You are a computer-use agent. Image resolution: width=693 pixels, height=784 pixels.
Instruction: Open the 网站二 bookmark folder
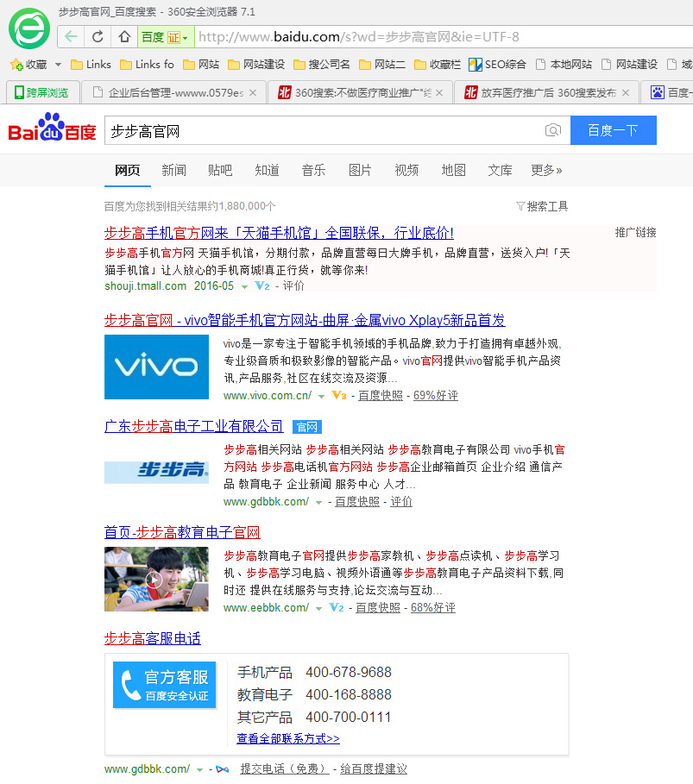click(x=382, y=65)
